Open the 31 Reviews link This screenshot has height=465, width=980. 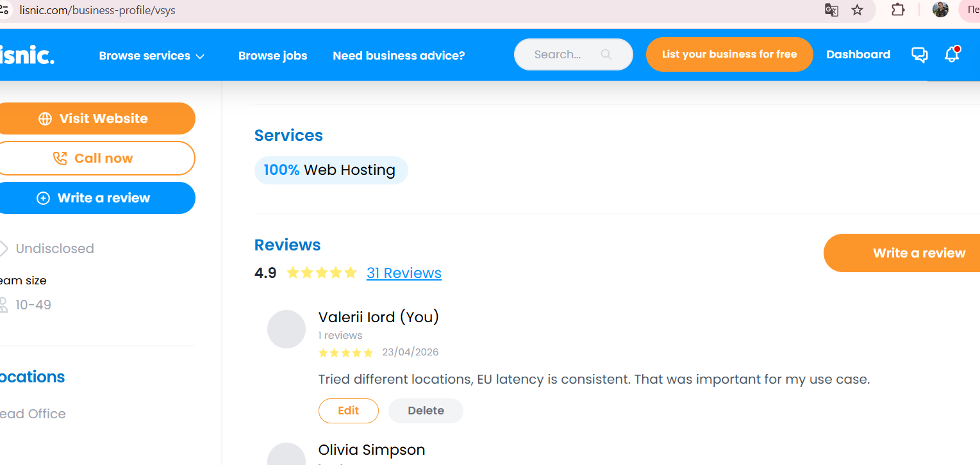click(x=404, y=273)
